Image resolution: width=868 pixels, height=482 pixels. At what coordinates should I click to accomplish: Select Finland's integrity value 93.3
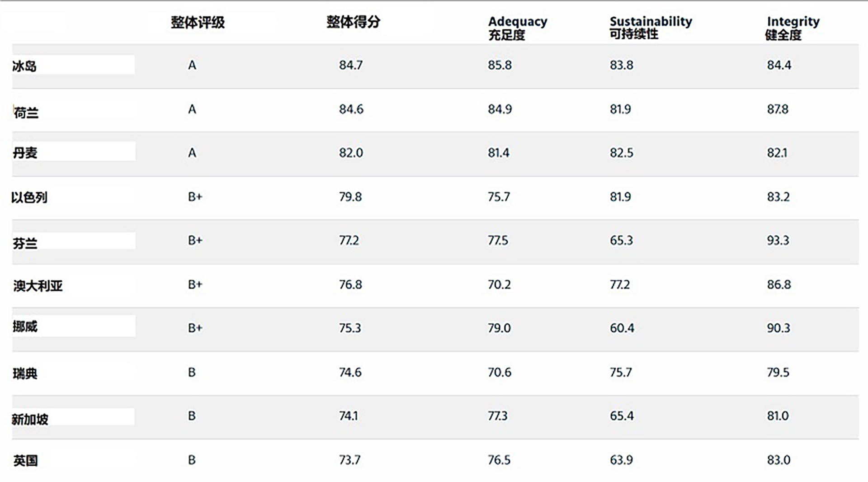[x=778, y=241]
